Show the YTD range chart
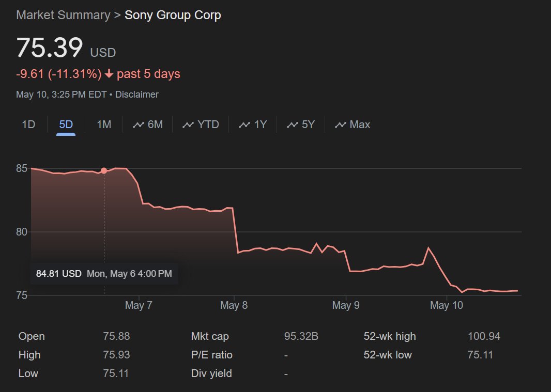The image size is (551, 392). pos(201,124)
